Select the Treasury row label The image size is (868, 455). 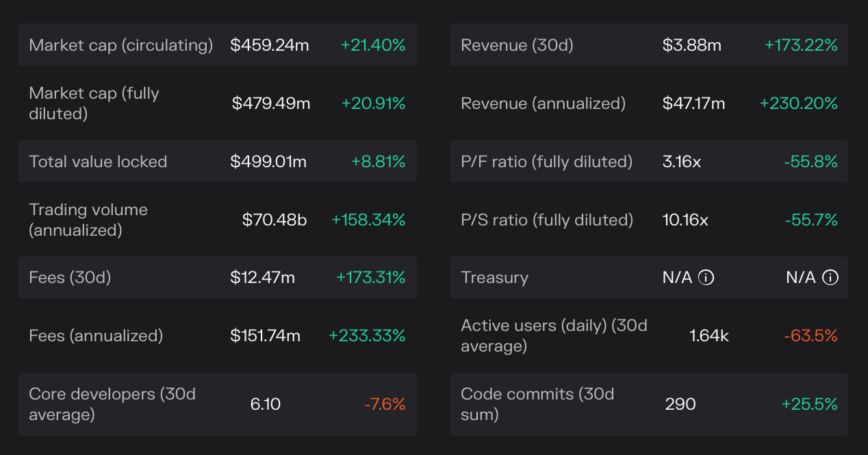tap(494, 278)
